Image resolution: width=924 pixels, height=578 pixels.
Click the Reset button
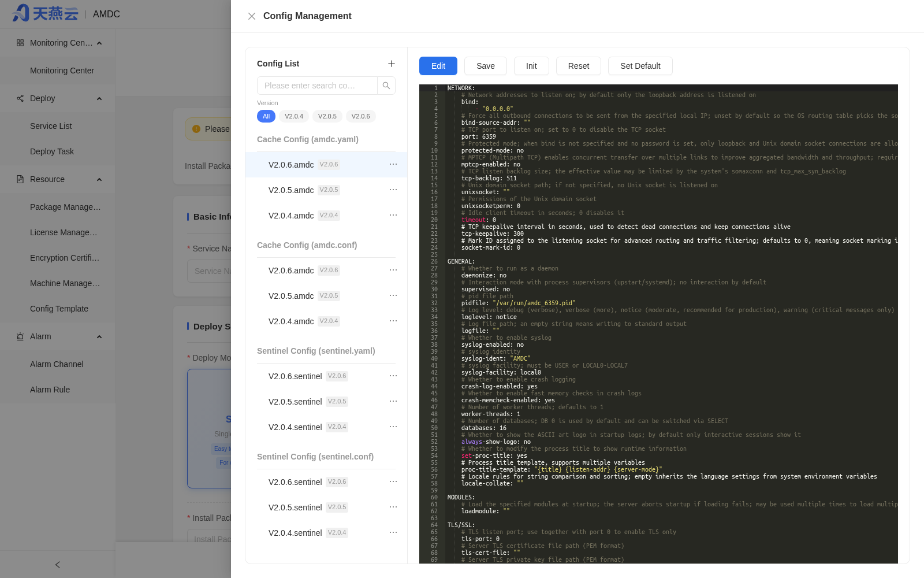[579, 66]
